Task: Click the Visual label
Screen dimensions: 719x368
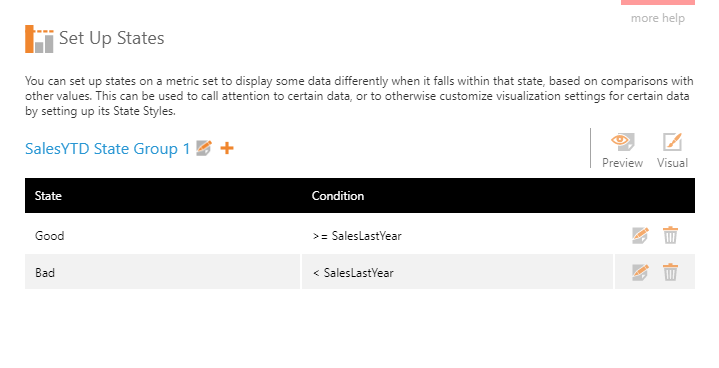Action: [672, 163]
